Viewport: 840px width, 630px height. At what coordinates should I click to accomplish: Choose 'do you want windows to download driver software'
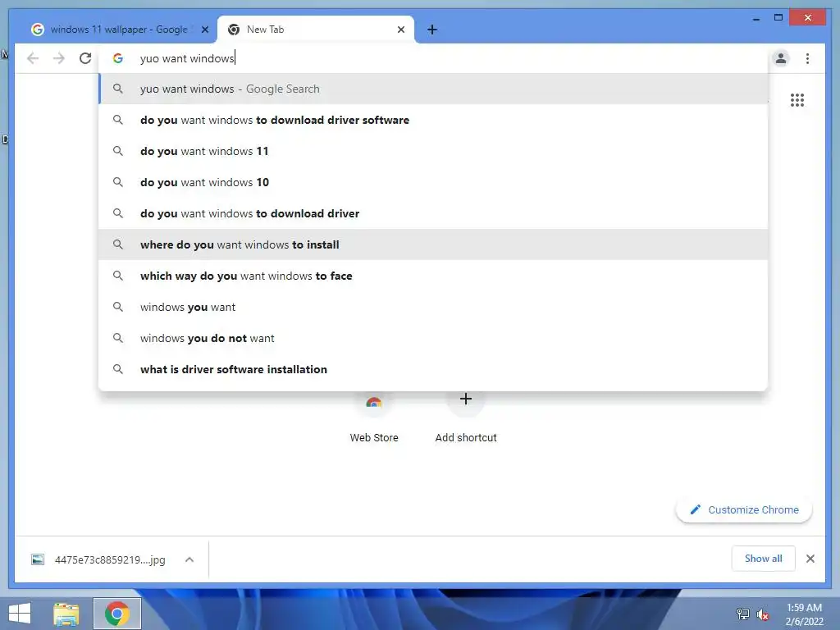[433, 120]
